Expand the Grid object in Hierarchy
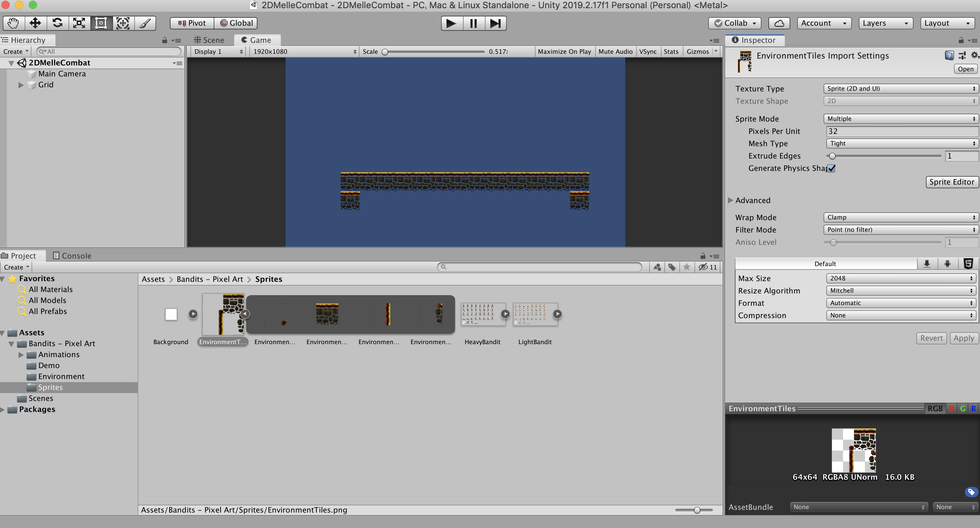Screen dimensions: 980x528 (21, 85)
